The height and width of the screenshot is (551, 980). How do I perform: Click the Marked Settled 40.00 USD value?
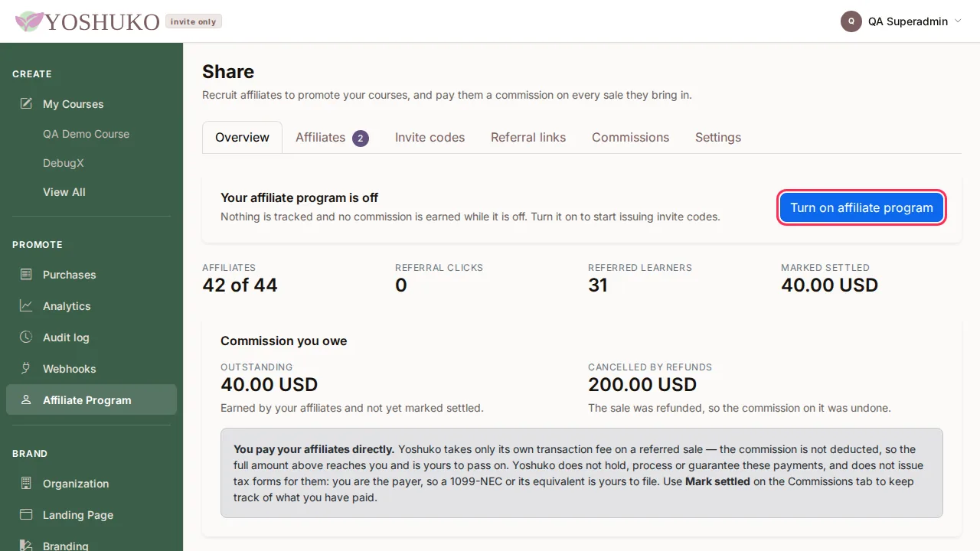[830, 285]
